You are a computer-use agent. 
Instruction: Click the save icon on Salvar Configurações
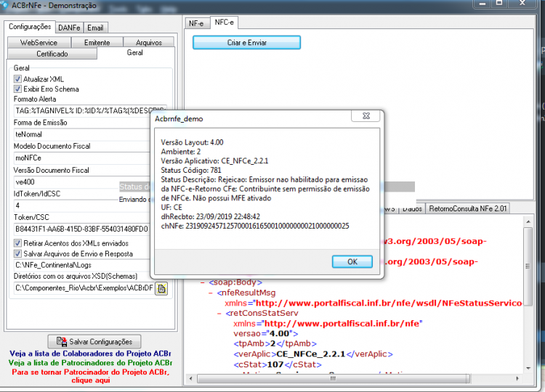coord(62,342)
